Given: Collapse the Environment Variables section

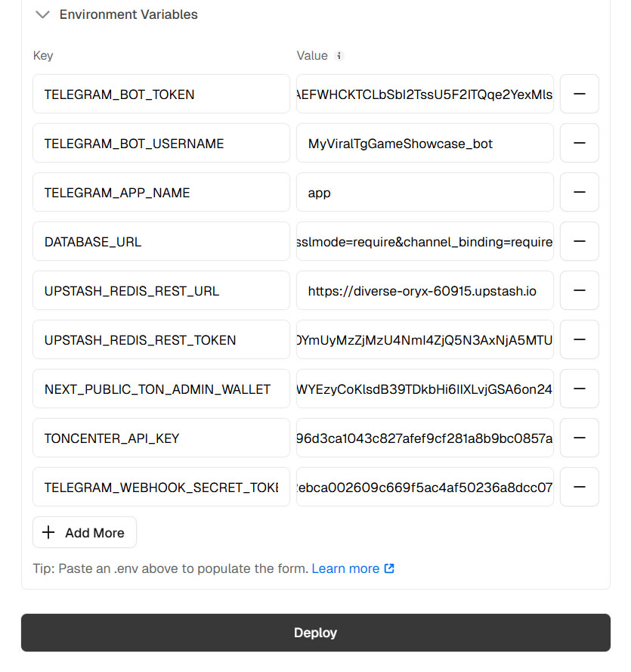Looking at the screenshot, I should point(43,14).
